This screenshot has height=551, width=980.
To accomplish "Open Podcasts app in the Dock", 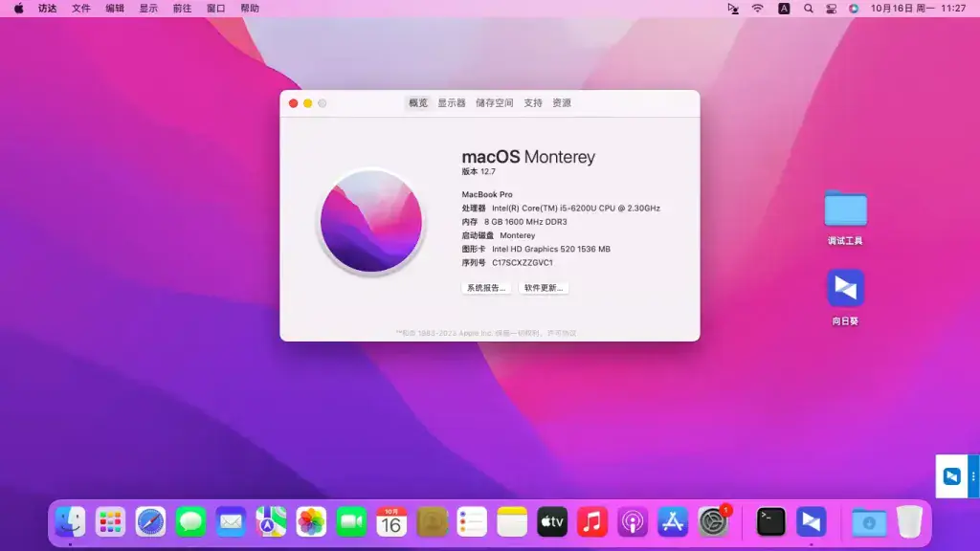I will pos(633,521).
